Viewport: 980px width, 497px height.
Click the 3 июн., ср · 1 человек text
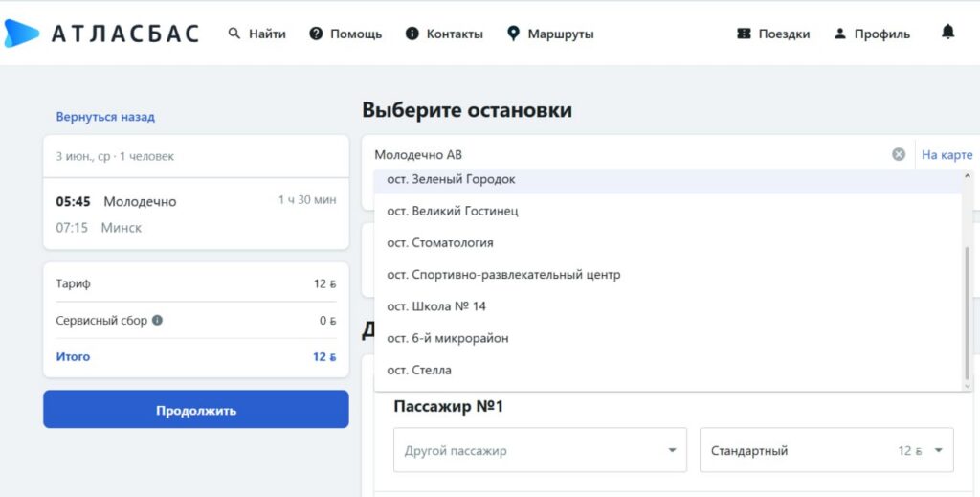click(x=115, y=156)
